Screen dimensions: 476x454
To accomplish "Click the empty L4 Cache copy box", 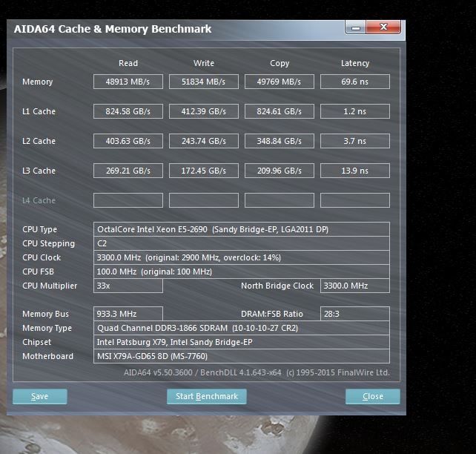I will click(280, 200).
